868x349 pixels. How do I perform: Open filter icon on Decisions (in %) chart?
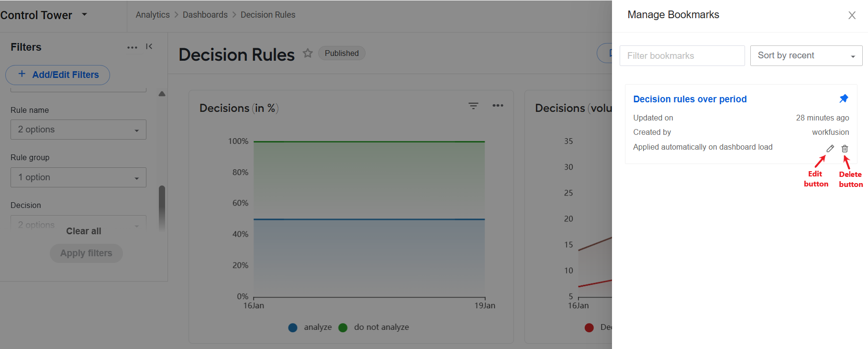pyautogui.click(x=473, y=106)
